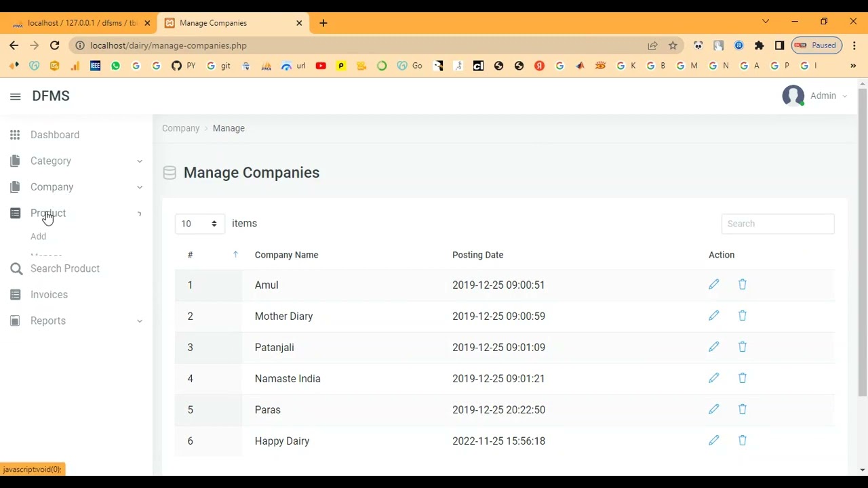Image resolution: width=868 pixels, height=488 pixels.
Task: Open the browser extensions puzzle icon
Action: pos(759,45)
